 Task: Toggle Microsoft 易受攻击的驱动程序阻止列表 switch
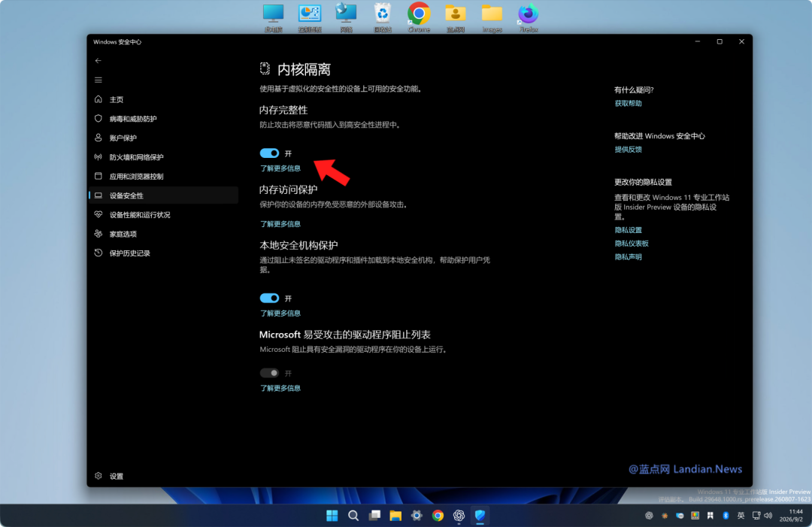coord(269,373)
